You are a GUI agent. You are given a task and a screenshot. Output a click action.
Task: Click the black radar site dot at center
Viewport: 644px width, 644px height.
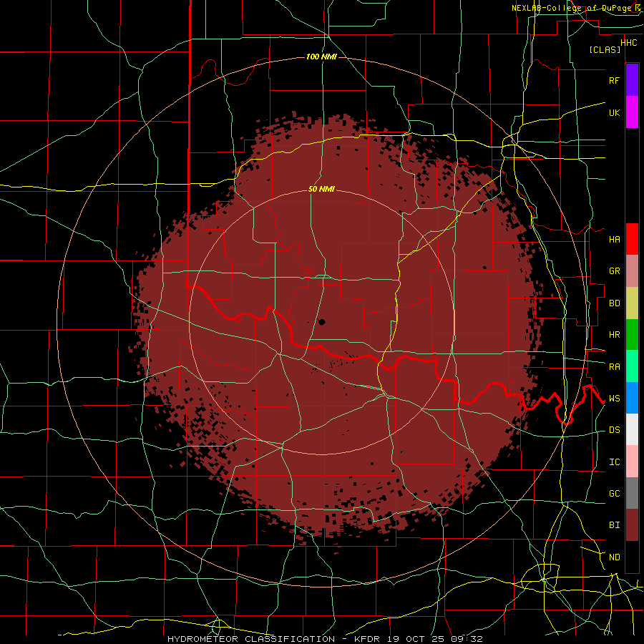coord(322,322)
